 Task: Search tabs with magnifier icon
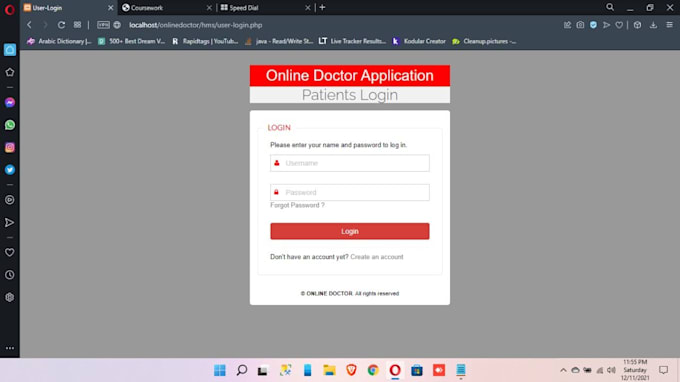(x=610, y=7)
